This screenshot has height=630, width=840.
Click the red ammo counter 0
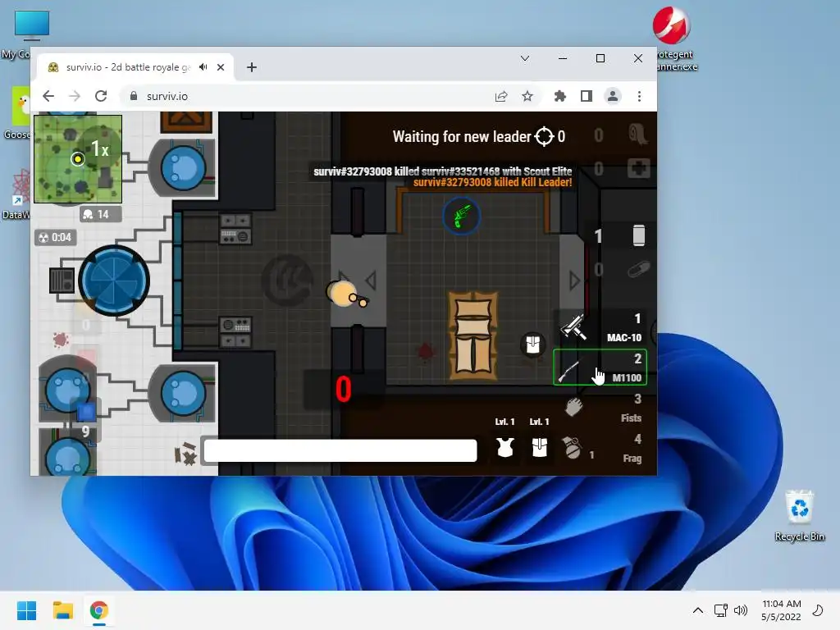pyautogui.click(x=344, y=389)
